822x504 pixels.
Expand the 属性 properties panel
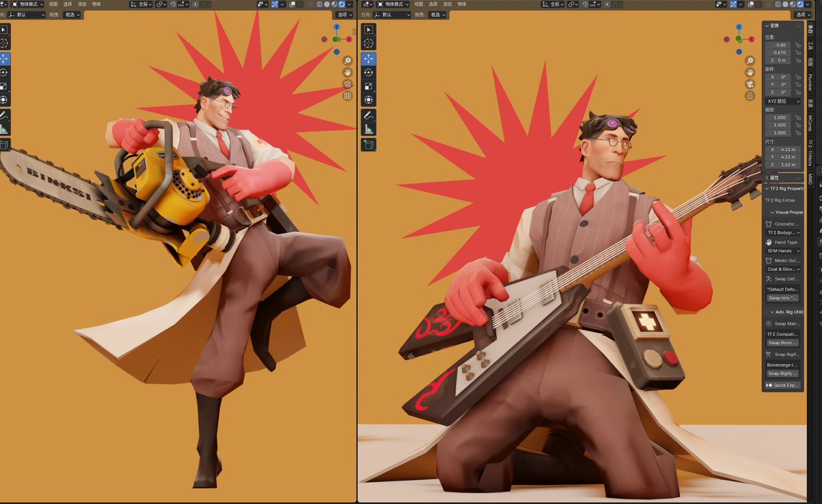pos(784,178)
